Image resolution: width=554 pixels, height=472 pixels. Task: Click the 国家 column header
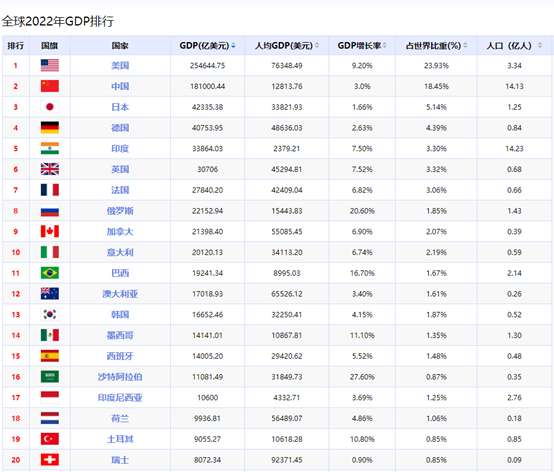tap(120, 46)
